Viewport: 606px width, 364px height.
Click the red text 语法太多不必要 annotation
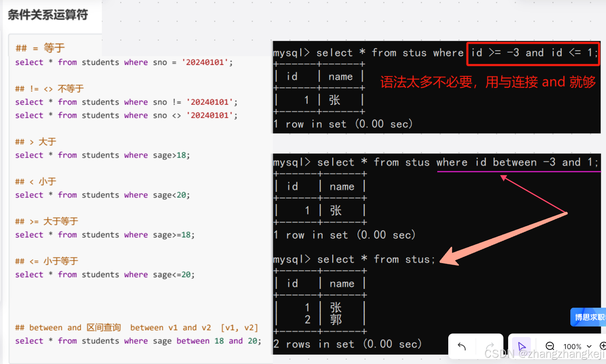[487, 82]
